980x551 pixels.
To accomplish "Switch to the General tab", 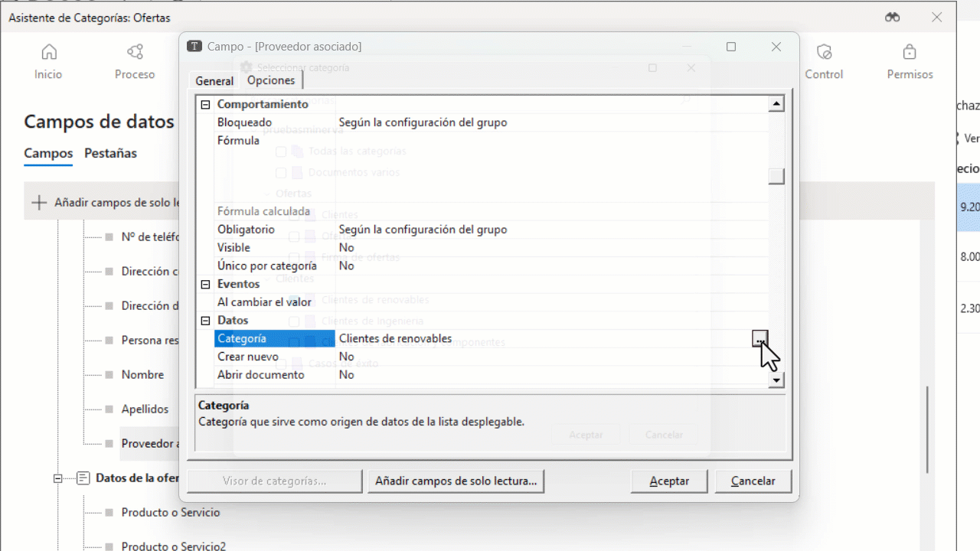I will tap(214, 81).
